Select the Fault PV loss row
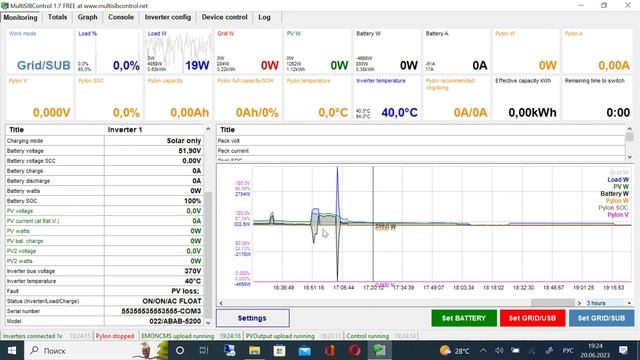This screenshot has height=360, width=640. (104, 291)
